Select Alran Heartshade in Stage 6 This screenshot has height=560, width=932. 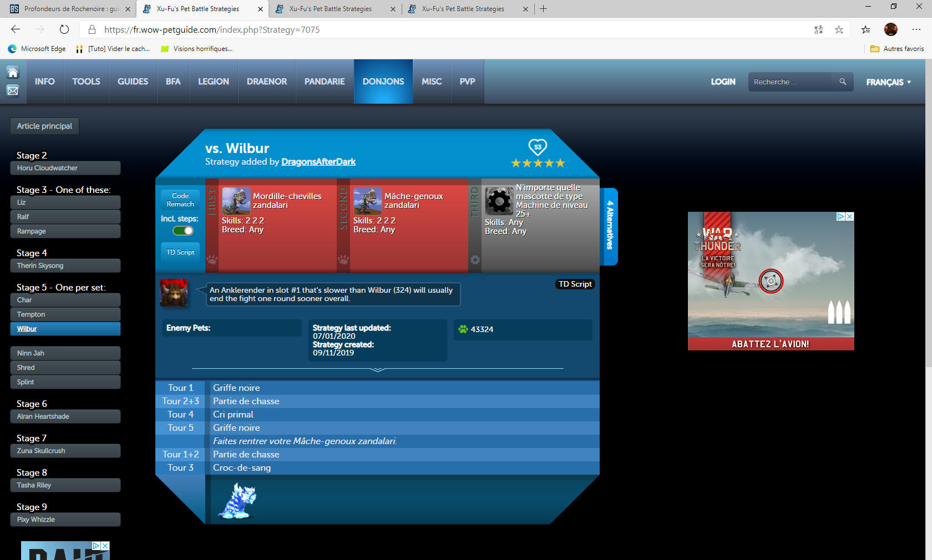(x=65, y=416)
